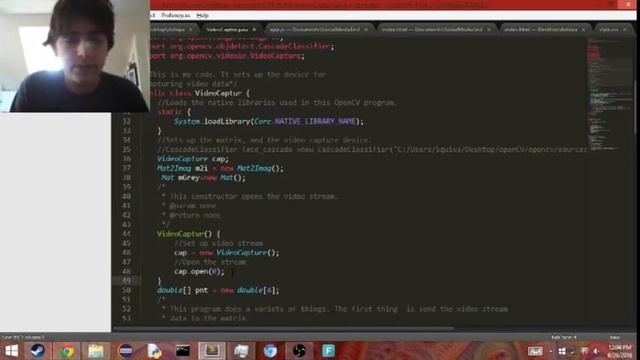This screenshot has height=360, width=640.
Task: Open File Explorer from the taskbar
Action: (96, 351)
